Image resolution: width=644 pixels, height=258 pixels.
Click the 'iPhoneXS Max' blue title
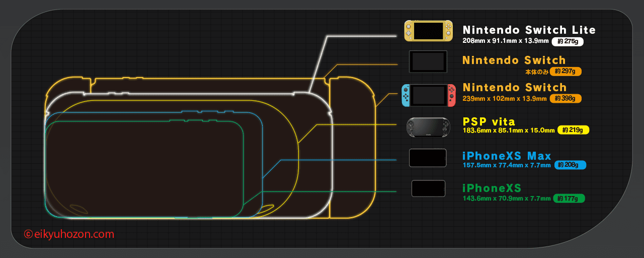pos(507,156)
